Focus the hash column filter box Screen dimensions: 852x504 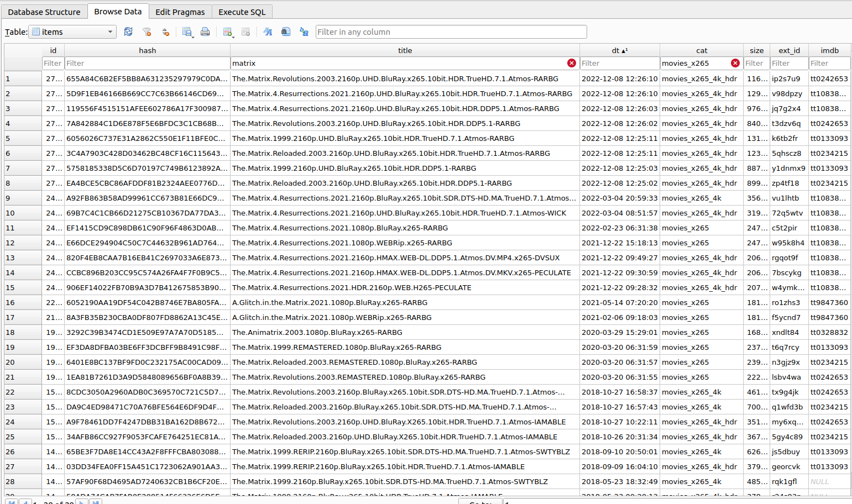tap(147, 63)
